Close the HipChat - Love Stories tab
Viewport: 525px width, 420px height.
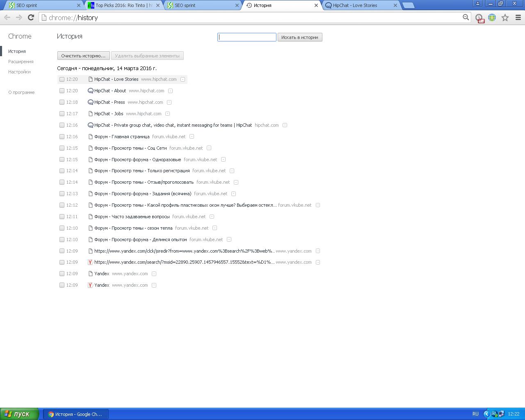click(395, 5)
